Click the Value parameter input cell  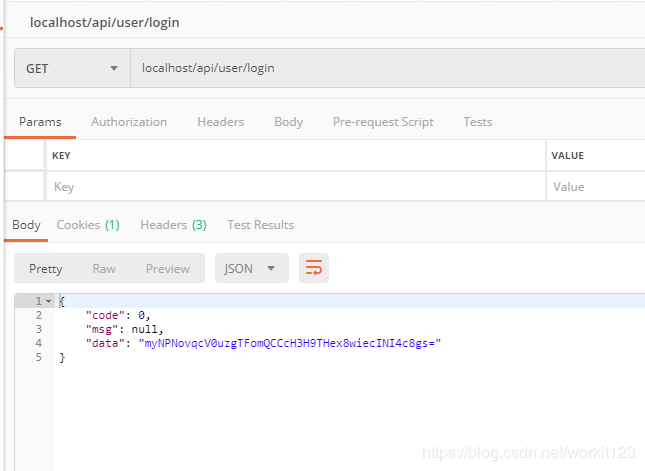[595, 187]
